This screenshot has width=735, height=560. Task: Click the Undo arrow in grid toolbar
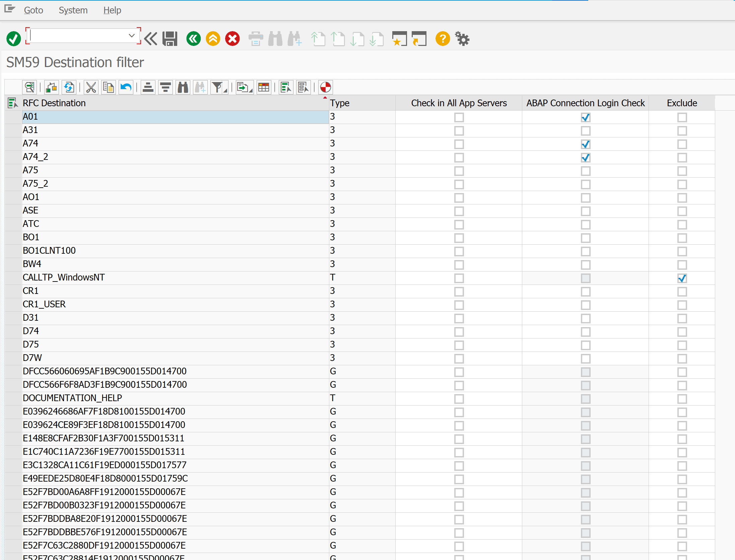pos(126,87)
